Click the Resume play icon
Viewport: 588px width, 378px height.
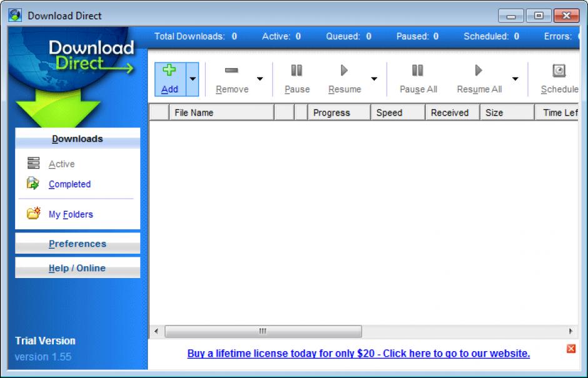click(x=344, y=71)
